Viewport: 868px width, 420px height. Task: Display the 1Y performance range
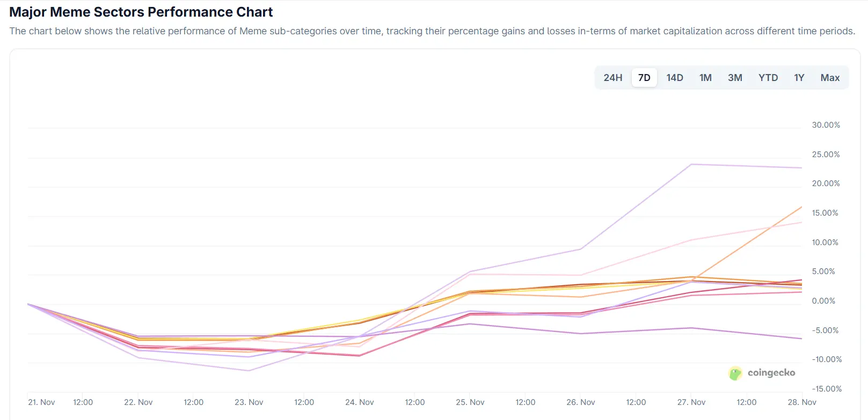point(799,78)
